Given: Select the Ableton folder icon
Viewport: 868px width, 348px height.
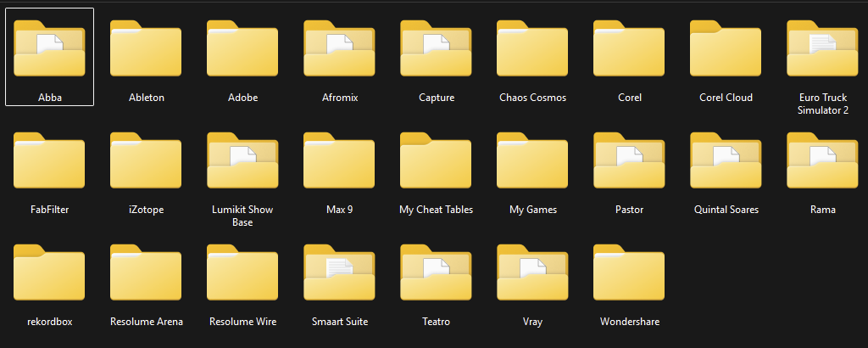Looking at the screenshot, I should pyautogui.click(x=146, y=48).
